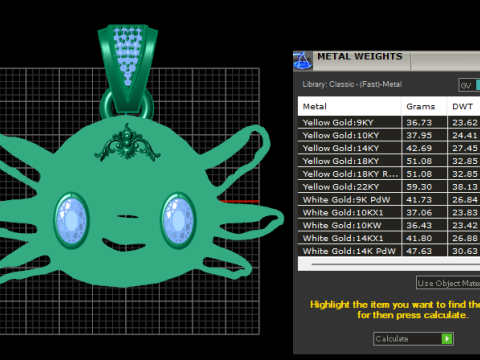
Task: Click the 30.63 DWT value
Action: point(465,251)
